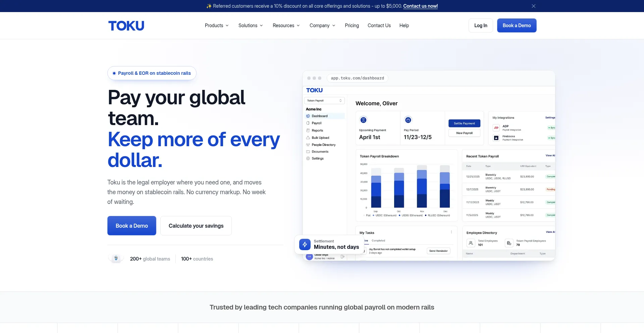Expand the Products navigation dropdown
Screen dimensions: 644x333
pyautogui.click(x=217, y=25)
